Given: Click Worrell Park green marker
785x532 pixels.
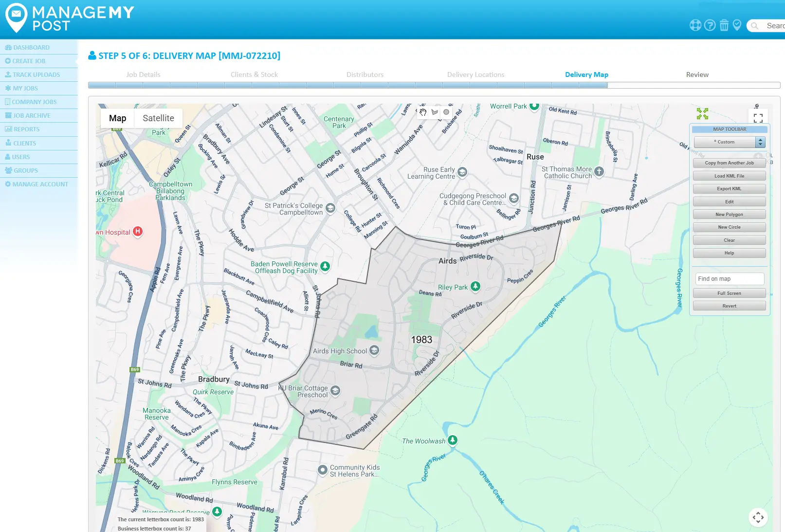Looking at the screenshot, I should point(534,106).
